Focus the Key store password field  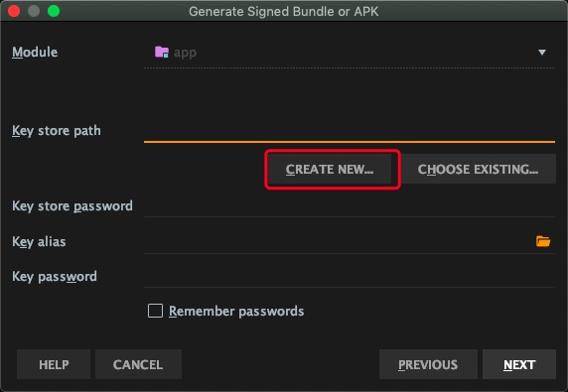point(350,206)
